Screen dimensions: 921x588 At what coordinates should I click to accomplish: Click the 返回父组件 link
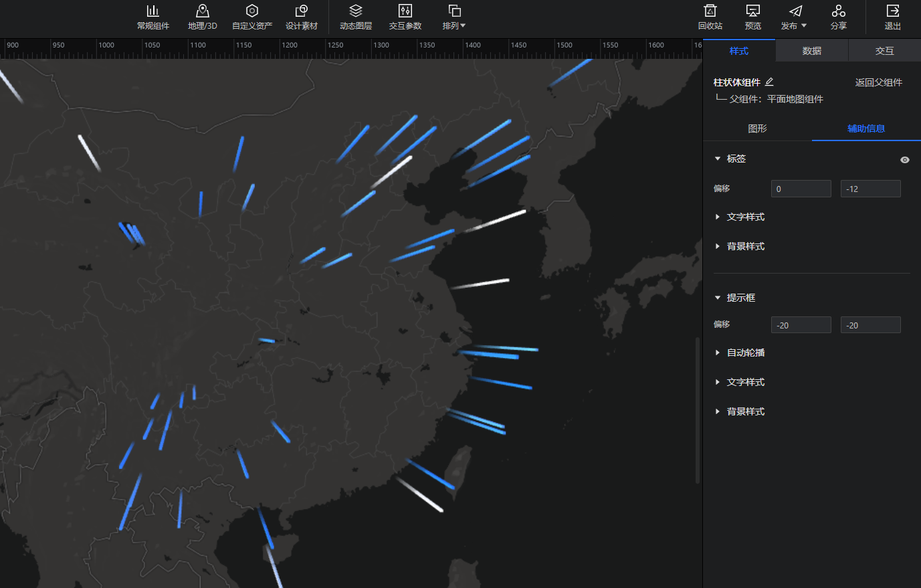(878, 82)
